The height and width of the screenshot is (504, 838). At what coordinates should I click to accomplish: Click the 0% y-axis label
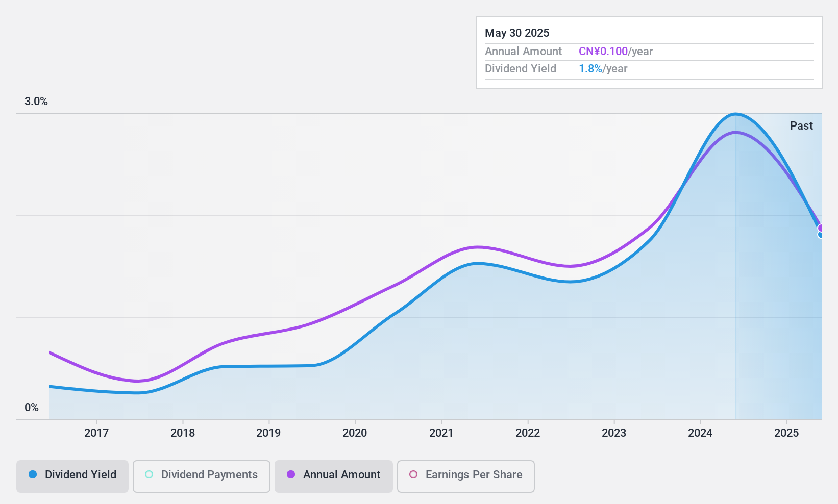32,408
